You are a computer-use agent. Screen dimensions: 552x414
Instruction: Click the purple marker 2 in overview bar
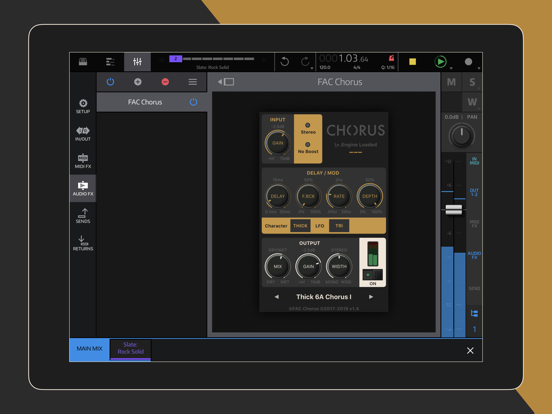175,59
